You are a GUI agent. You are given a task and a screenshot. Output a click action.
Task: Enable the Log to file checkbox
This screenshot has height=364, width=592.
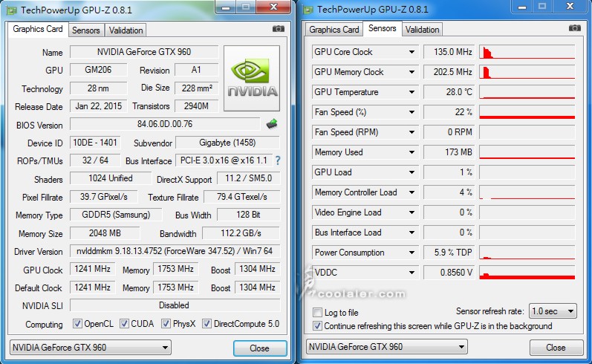tap(317, 313)
